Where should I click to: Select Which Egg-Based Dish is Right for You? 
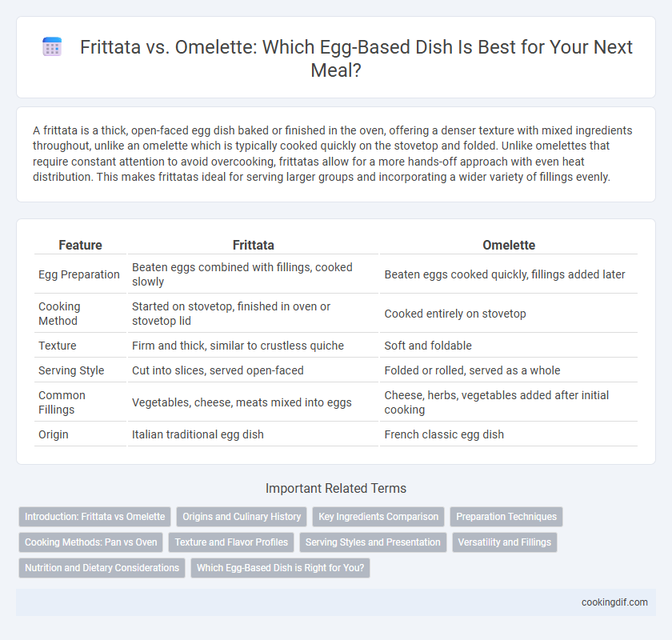tap(280, 567)
